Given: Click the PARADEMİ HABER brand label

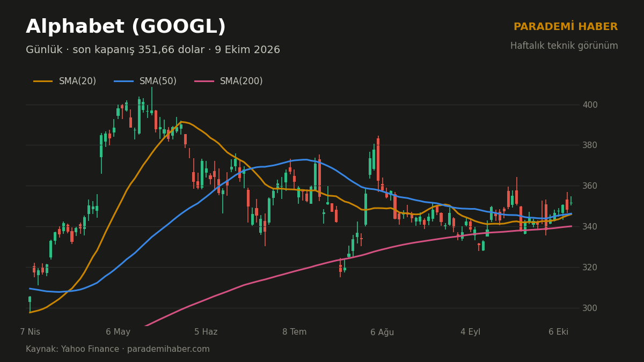Looking at the screenshot, I should (566, 27).
